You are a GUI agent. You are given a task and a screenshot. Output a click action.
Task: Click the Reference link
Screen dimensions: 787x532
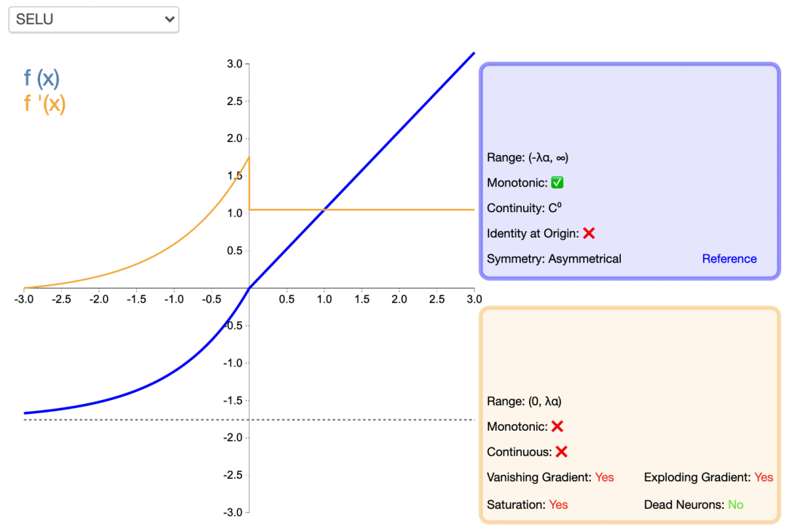(729, 259)
